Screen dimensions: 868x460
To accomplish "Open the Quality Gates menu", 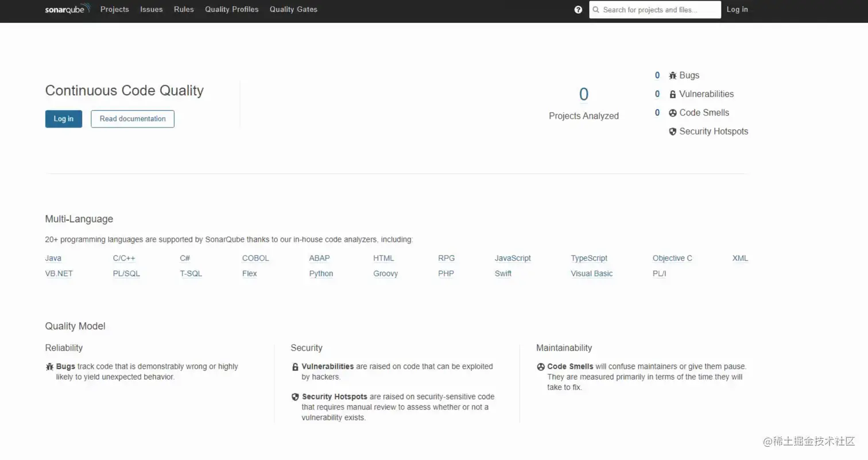I will [x=293, y=9].
